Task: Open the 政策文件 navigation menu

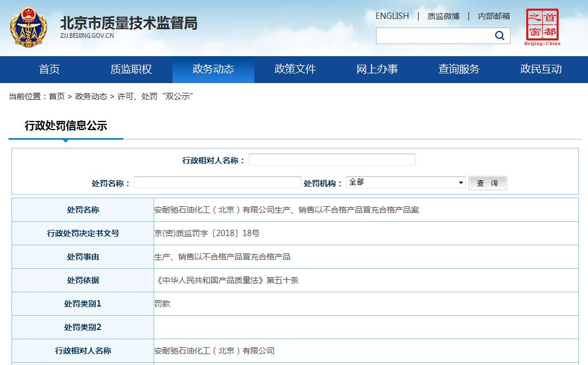Action: click(x=295, y=69)
